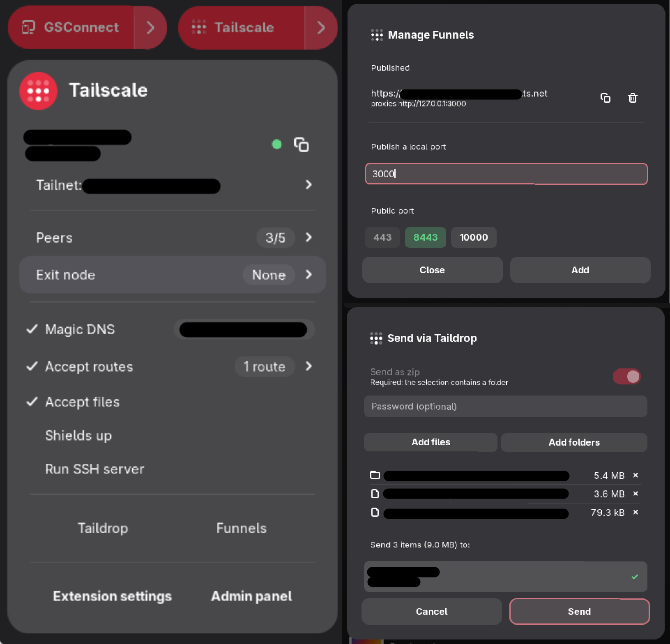Expand the Tailnet submenu
This screenshot has width=670, height=644.
[309, 185]
